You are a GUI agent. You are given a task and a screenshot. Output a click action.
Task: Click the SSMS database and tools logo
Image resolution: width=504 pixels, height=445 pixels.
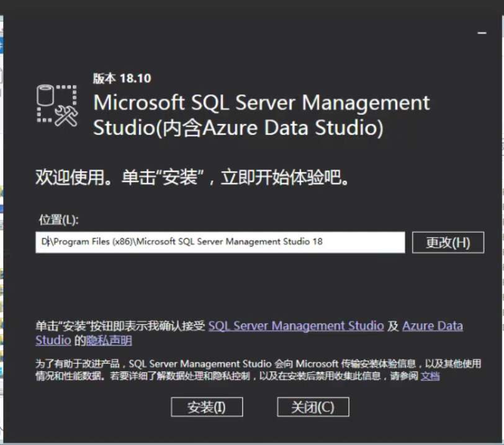pos(57,106)
